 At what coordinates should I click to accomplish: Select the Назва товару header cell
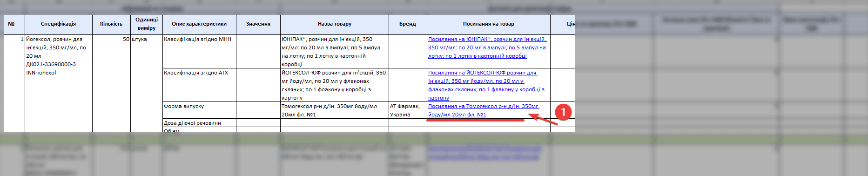[335, 24]
